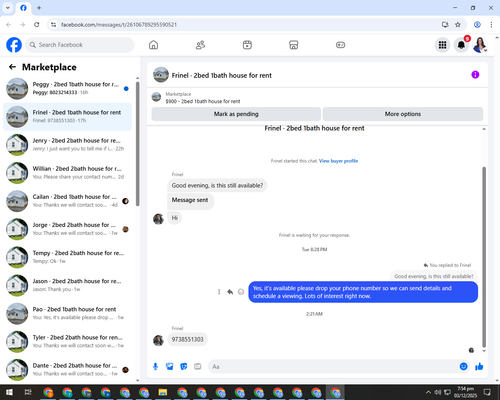
Task: Click Frinel's avatar beside Hi message
Action: (158, 219)
